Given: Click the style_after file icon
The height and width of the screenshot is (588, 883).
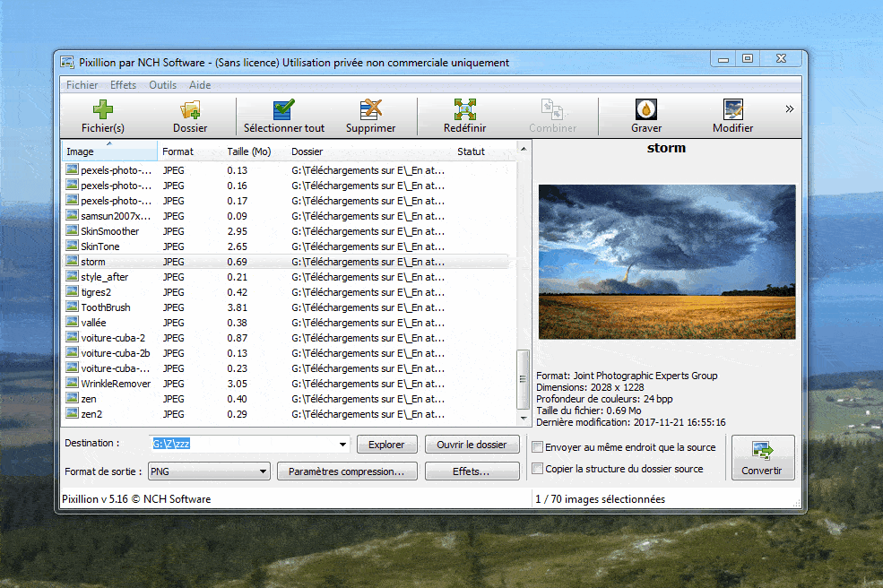Looking at the screenshot, I should coord(72,276).
